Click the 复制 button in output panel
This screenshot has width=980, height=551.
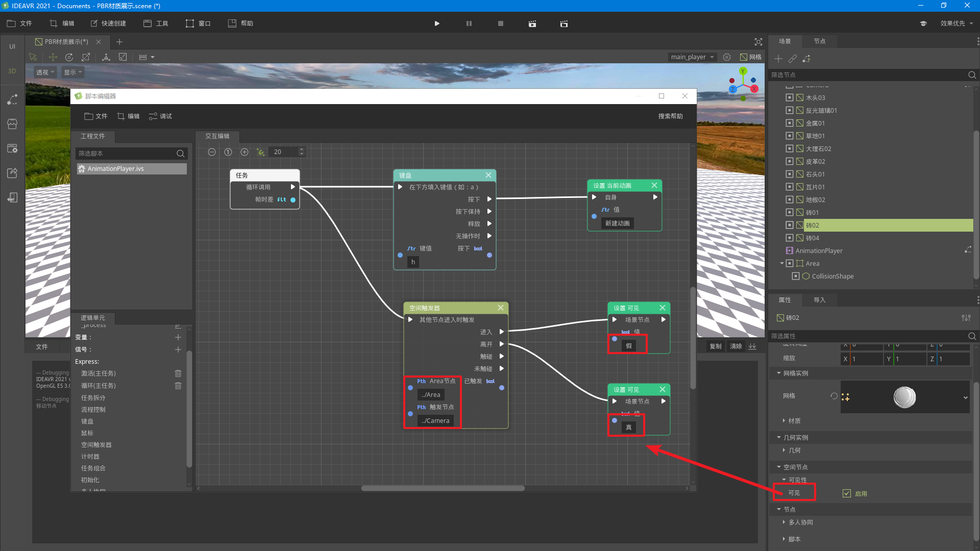[x=716, y=346]
